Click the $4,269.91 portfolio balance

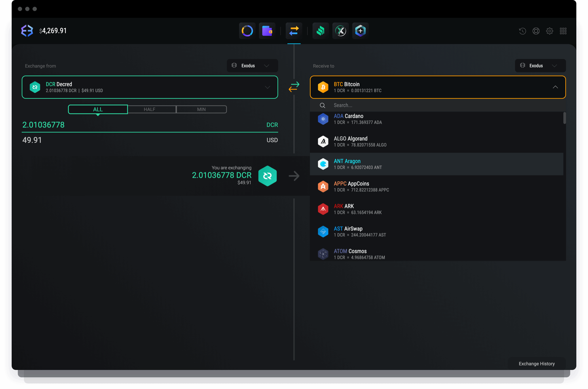click(53, 31)
